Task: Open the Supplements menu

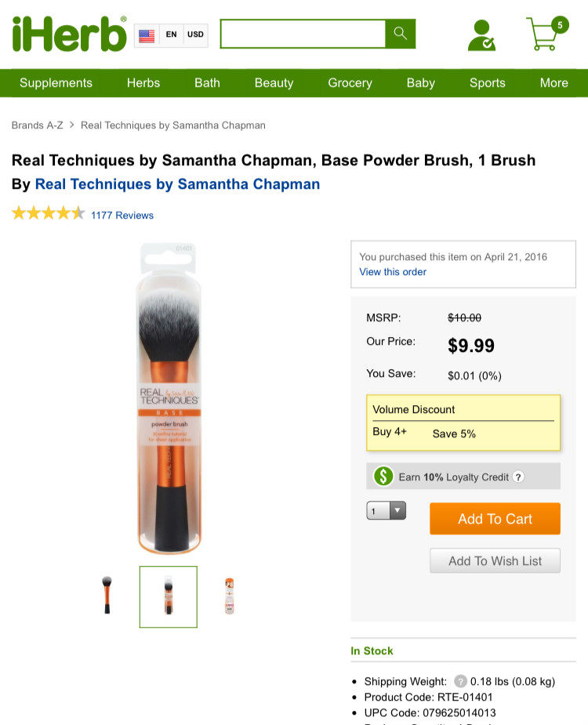Action: pyautogui.click(x=56, y=83)
